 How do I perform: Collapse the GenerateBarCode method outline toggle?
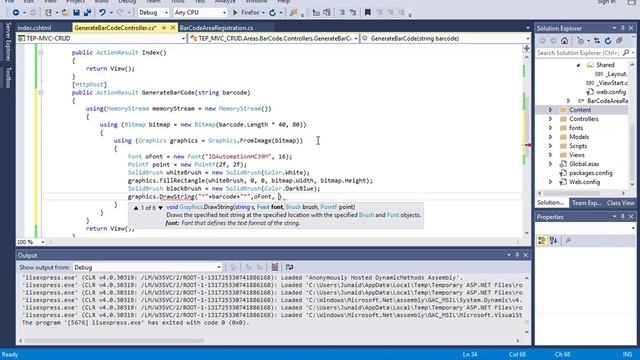[40, 93]
